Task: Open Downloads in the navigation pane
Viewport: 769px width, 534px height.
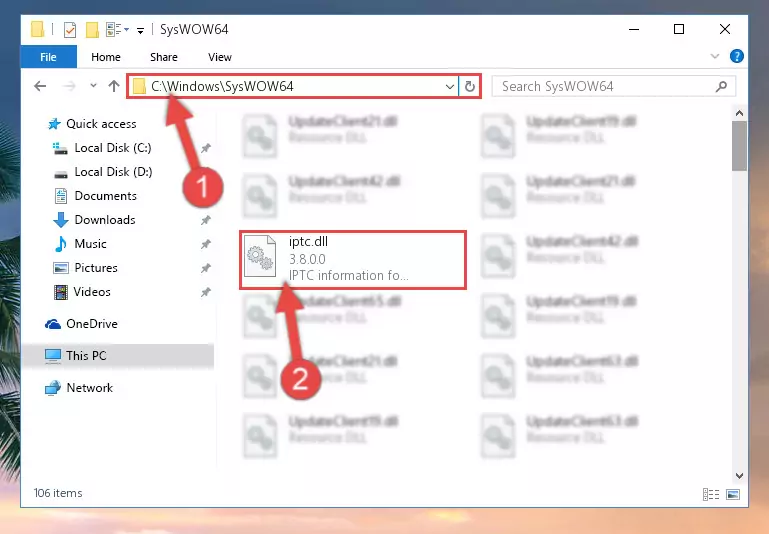Action: coord(105,220)
